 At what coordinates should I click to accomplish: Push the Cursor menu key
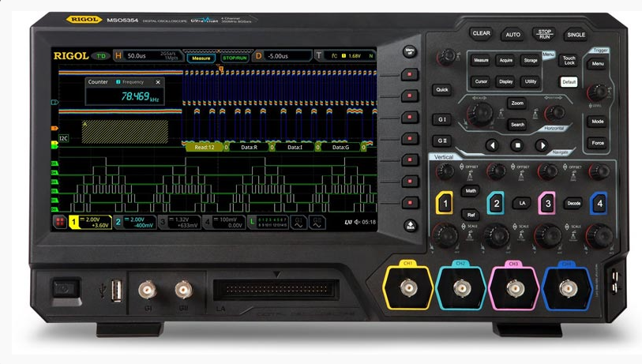(481, 81)
